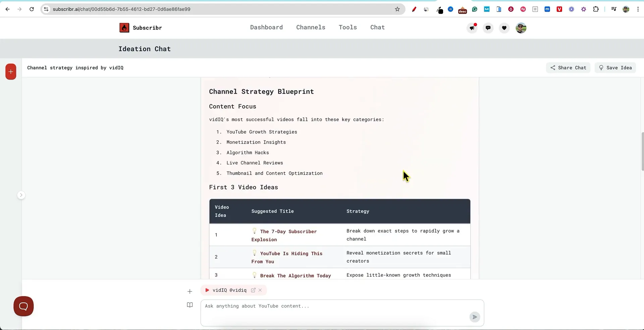Click 'Ideation Chat' page title
Viewport: 644px width, 330px height.
pyautogui.click(x=145, y=49)
